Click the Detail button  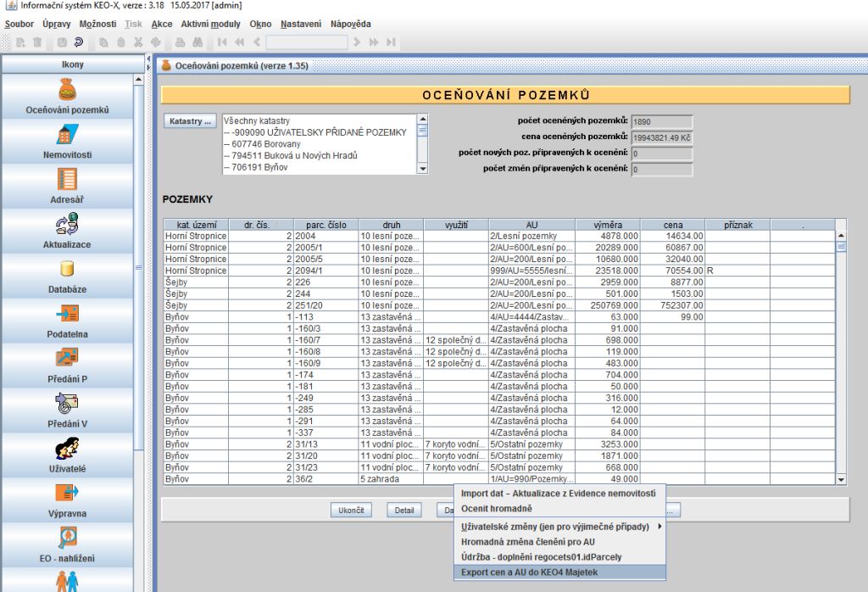pos(404,511)
